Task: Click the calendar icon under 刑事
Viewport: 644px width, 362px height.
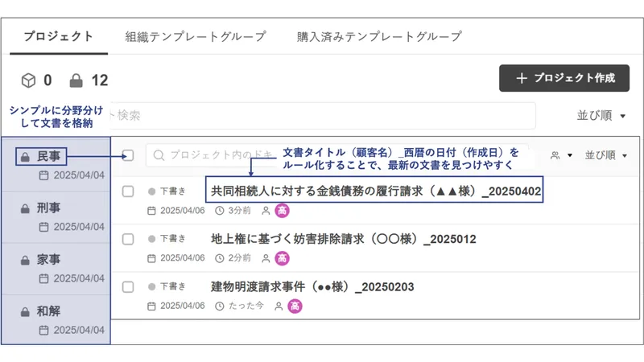Action: 43,227
